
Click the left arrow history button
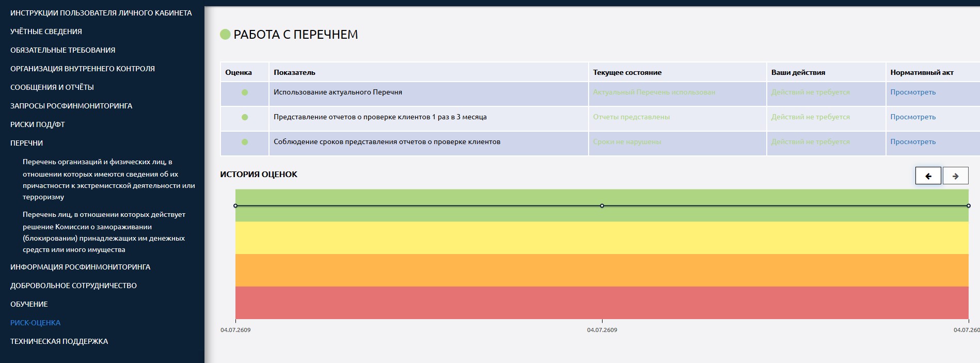928,176
